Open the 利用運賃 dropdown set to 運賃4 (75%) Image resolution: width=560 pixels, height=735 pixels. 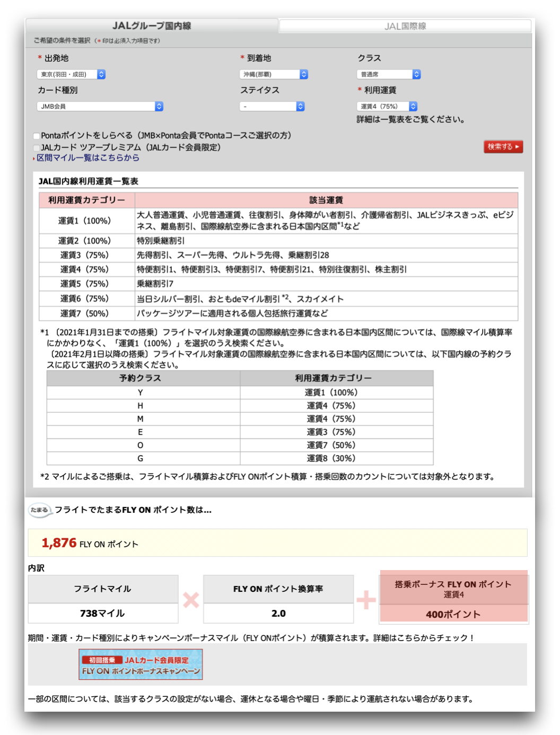[387, 106]
